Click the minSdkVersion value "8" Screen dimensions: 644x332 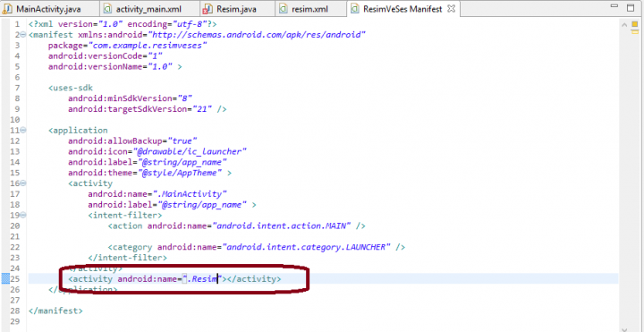coord(185,98)
